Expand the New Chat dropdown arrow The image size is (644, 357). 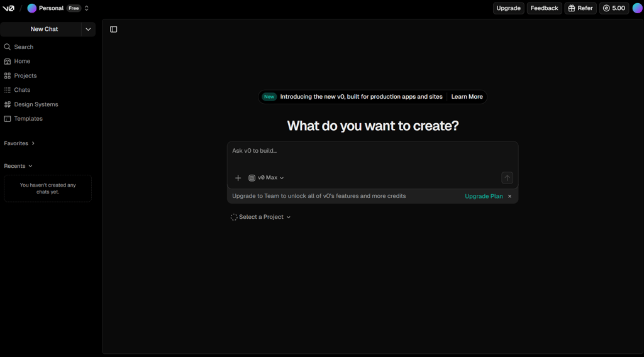[x=88, y=29]
